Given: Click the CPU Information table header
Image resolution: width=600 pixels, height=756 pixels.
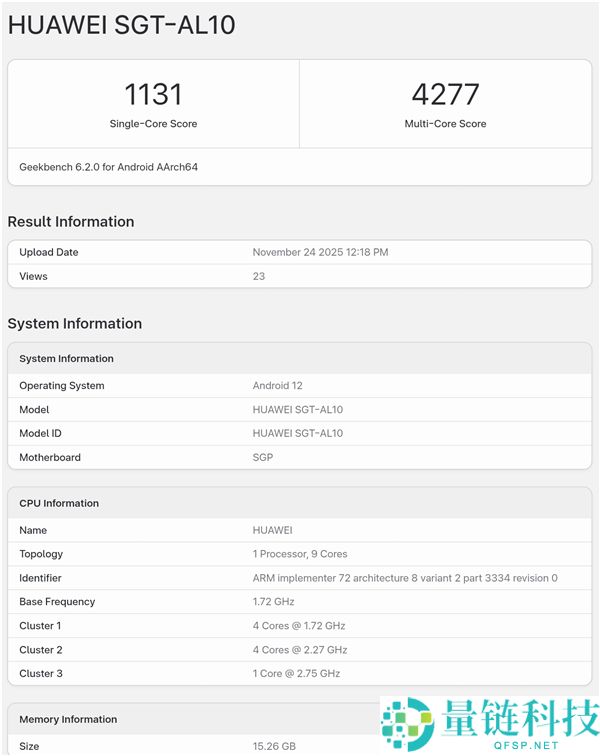Looking at the screenshot, I should click(59, 503).
